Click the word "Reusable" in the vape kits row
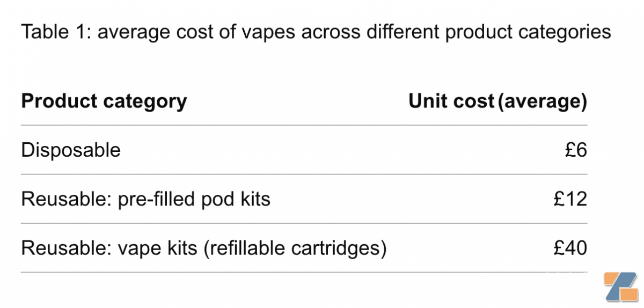 tap(61, 248)
